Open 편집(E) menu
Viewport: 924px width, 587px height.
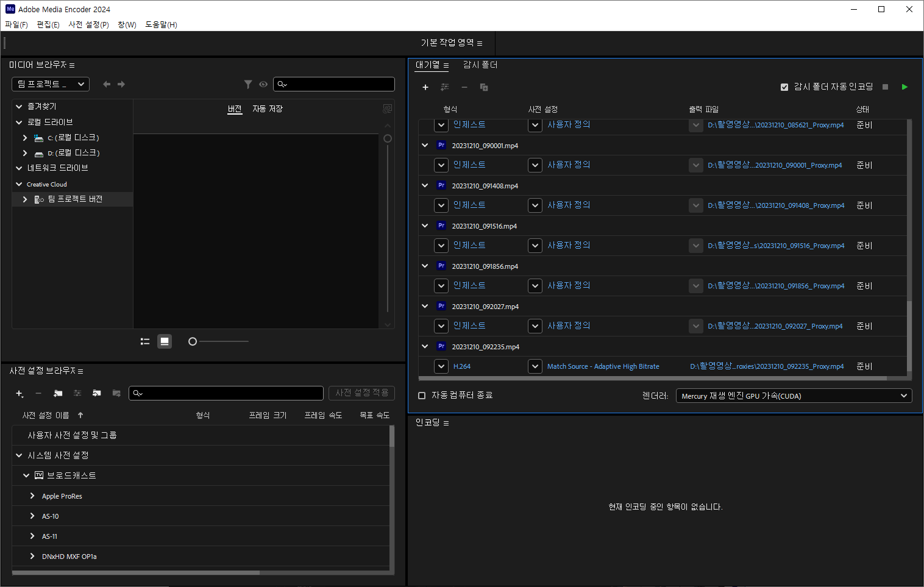click(48, 25)
